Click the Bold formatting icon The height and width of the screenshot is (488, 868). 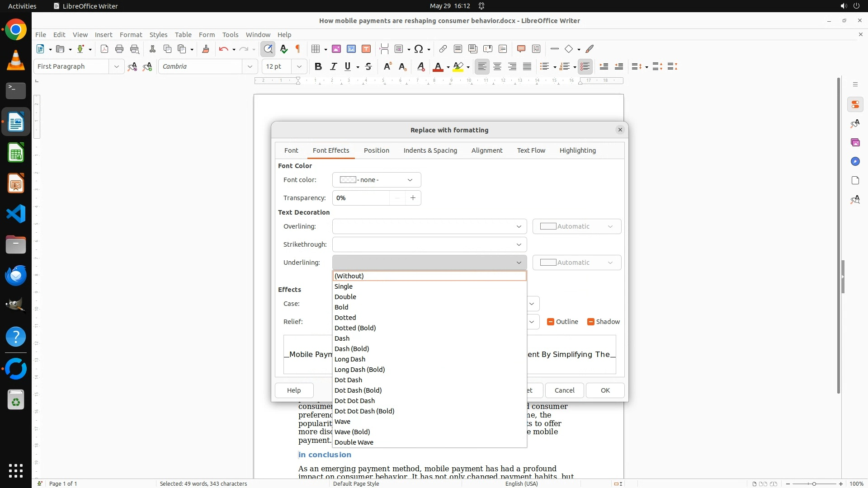(x=318, y=66)
